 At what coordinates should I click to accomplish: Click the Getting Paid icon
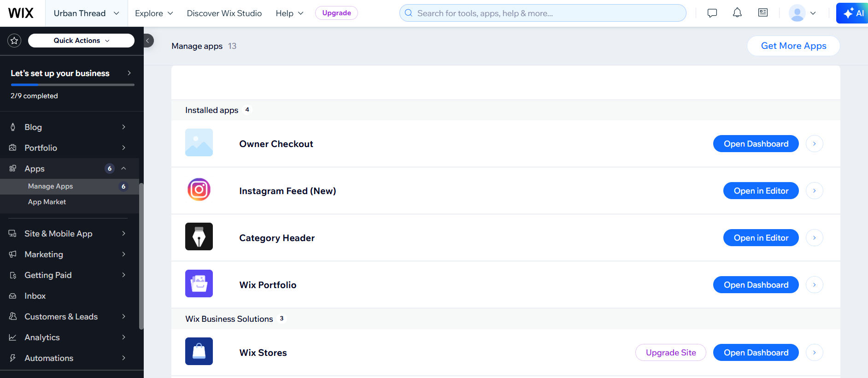click(x=13, y=275)
